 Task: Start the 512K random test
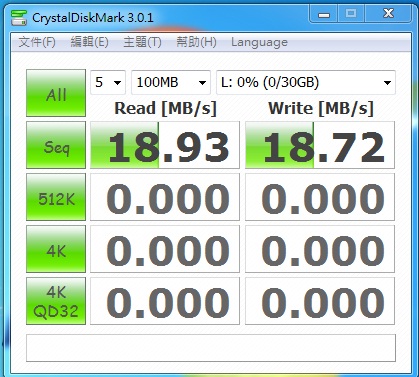(x=56, y=197)
